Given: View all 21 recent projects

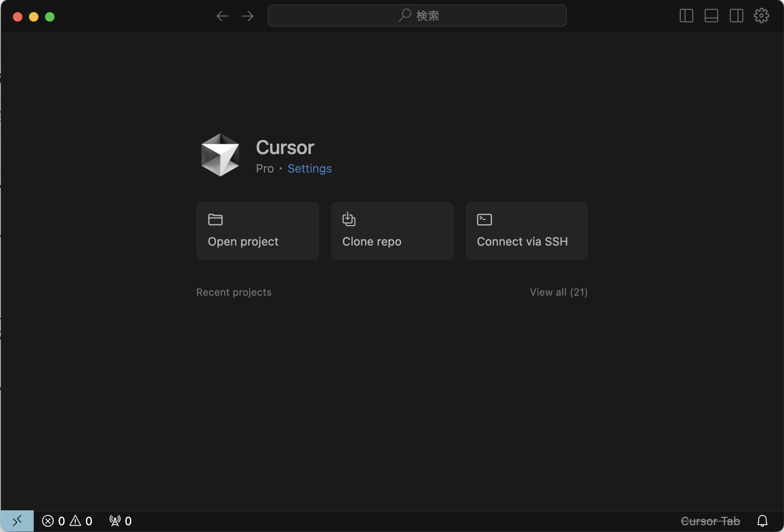Looking at the screenshot, I should pos(559,292).
